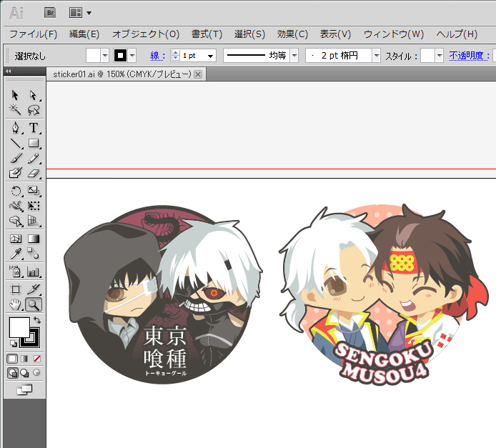Image resolution: width=496 pixels, height=448 pixels.
Task: Choose the Zoom magnifier tool
Action: click(33, 304)
